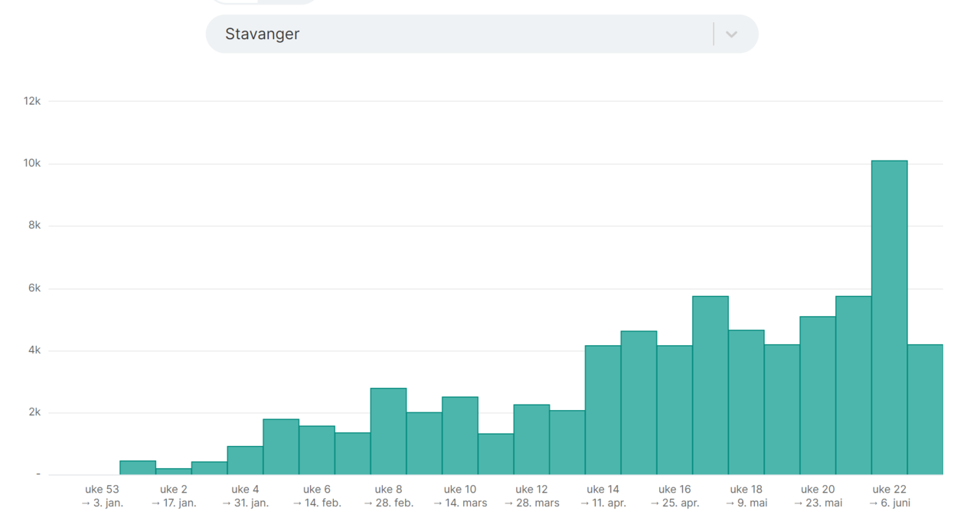Click the bar above the uke 18 label
The height and width of the screenshot is (521, 980).
[746, 402]
